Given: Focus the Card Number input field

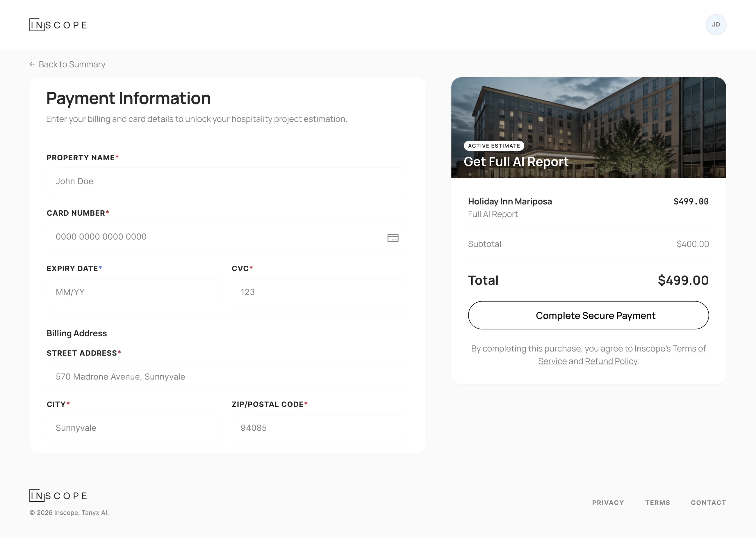Looking at the screenshot, I should (x=227, y=237).
